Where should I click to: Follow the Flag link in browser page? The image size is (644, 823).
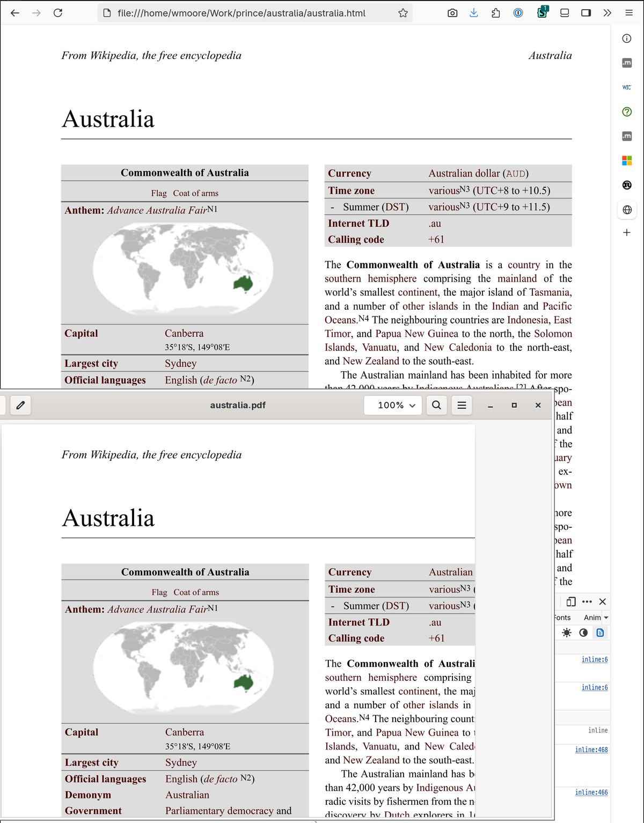159,193
